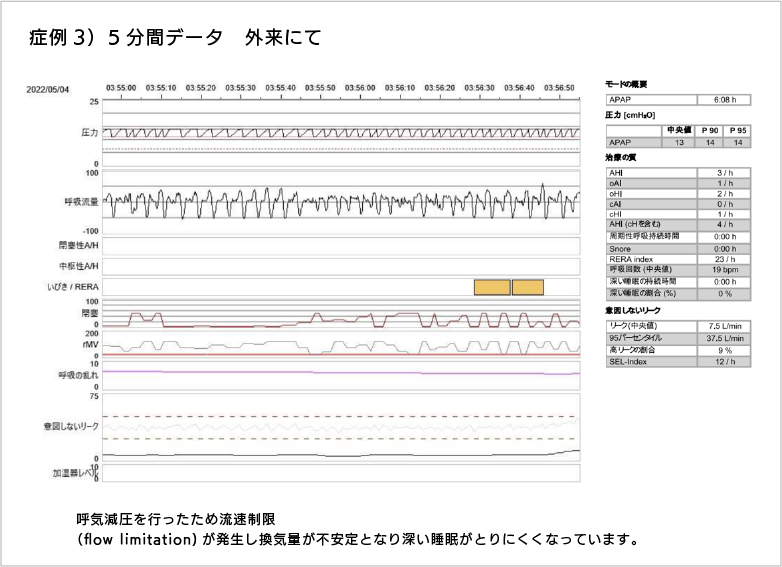Click the 25 axis value on pressure chart
Viewport: 782px width, 567px height.
(x=94, y=102)
